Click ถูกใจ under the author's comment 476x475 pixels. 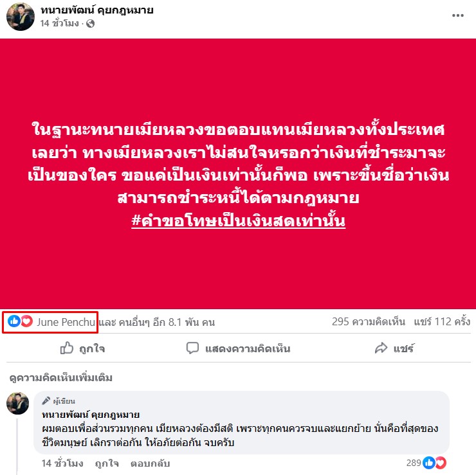point(107,463)
